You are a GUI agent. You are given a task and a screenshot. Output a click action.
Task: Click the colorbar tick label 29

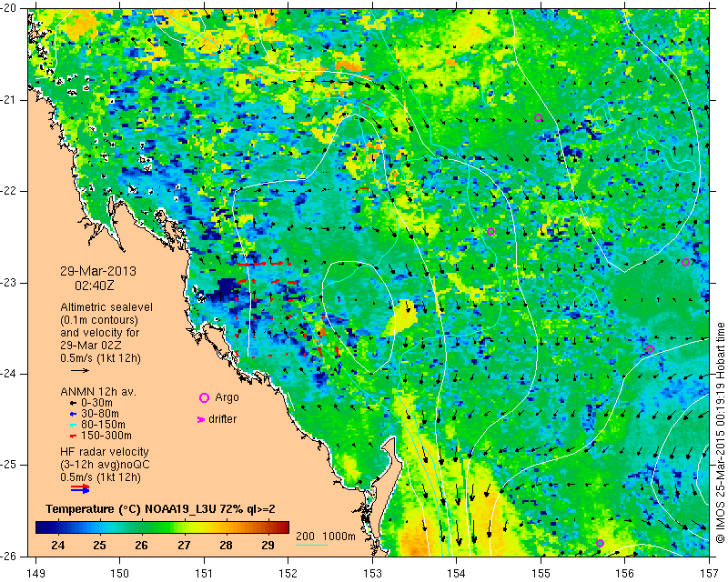click(x=268, y=545)
